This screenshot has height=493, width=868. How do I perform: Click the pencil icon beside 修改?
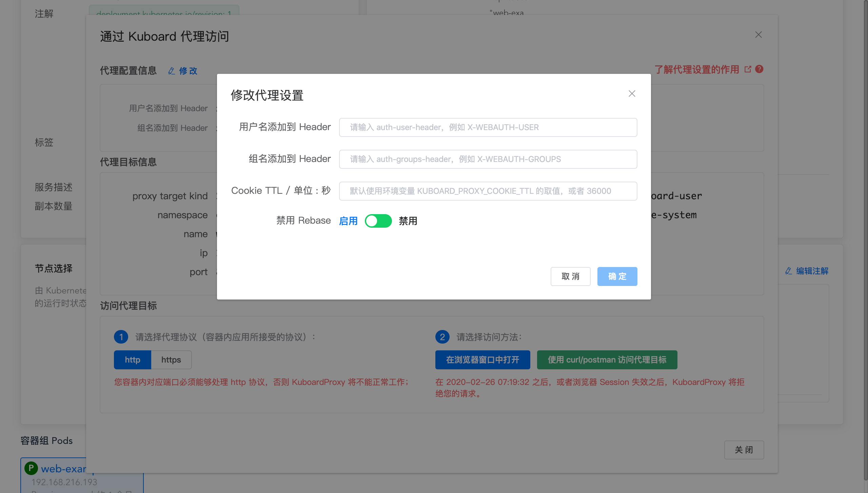pyautogui.click(x=172, y=71)
